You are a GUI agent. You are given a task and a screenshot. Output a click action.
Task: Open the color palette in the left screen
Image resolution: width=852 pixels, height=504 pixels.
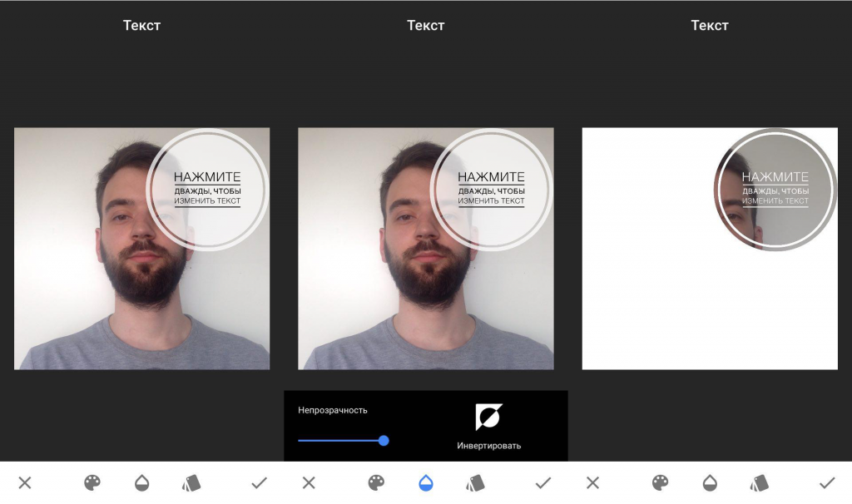click(x=92, y=482)
